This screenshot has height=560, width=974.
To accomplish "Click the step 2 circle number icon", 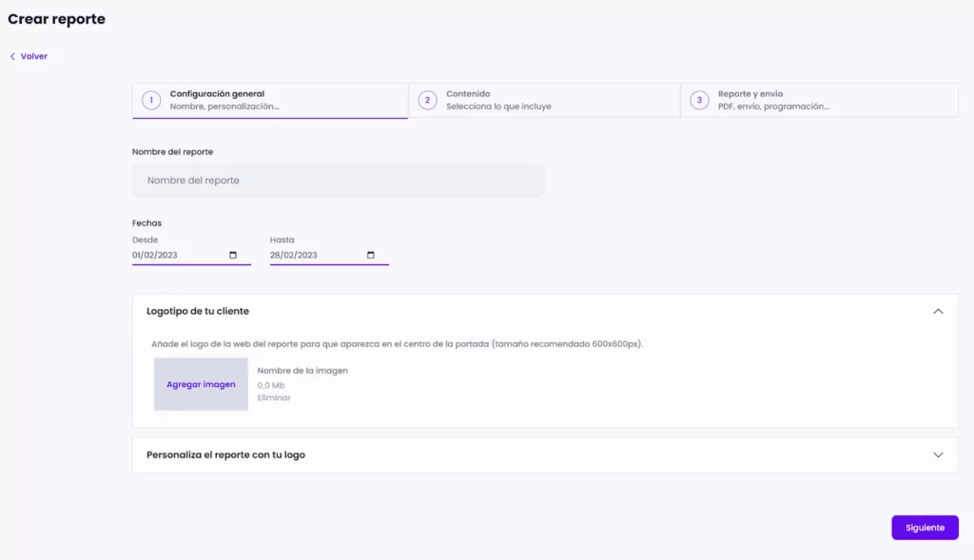I will coord(427,100).
